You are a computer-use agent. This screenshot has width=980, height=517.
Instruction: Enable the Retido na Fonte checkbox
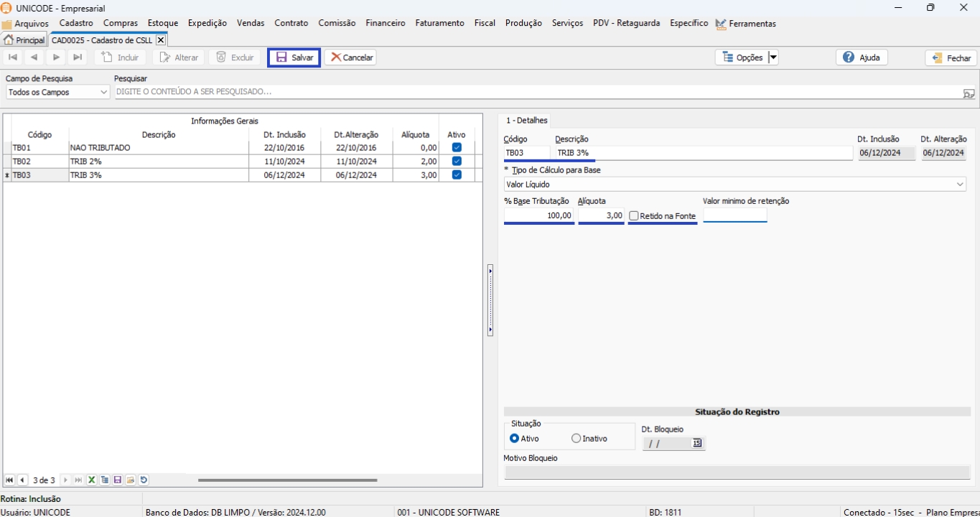(634, 216)
